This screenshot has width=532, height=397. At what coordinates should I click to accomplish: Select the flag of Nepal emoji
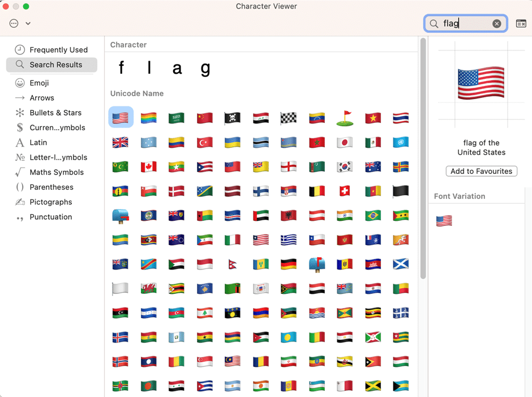[233, 264]
